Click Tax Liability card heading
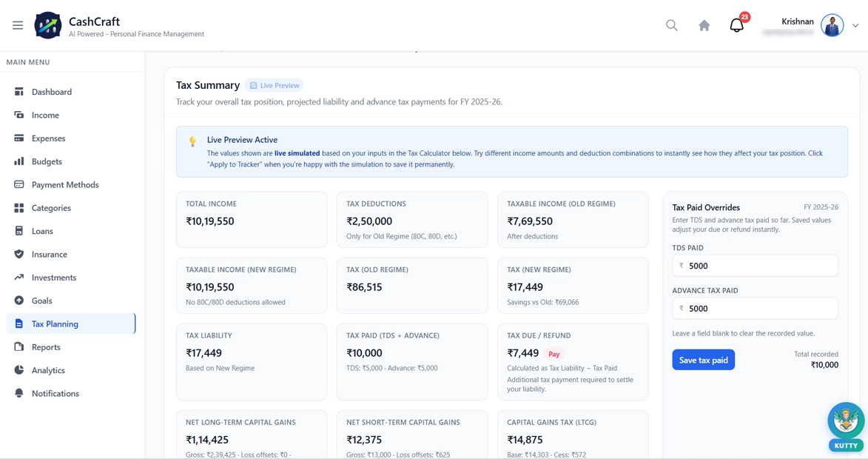The width and height of the screenshot is (868, 459). 209,335
